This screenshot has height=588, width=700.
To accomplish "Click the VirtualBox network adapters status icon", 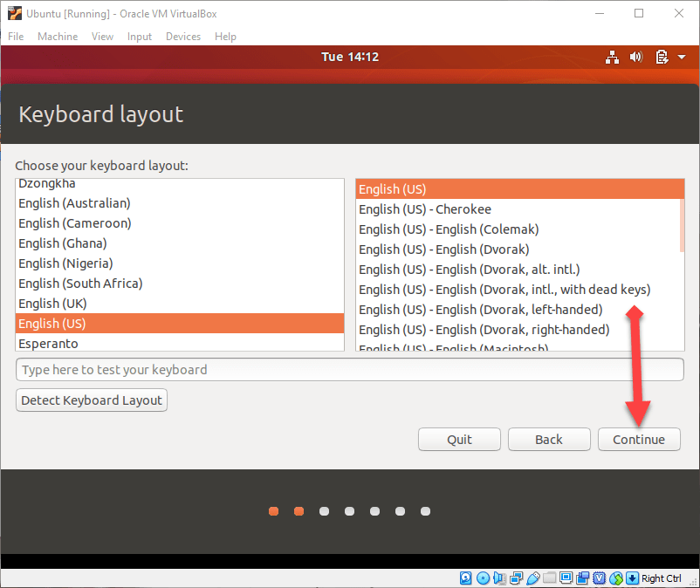I will [x=516, y=578].
